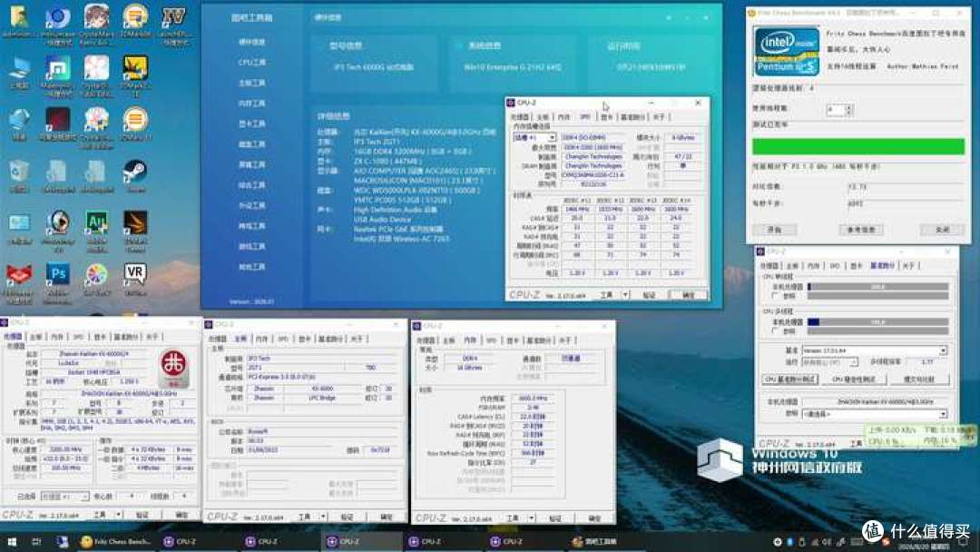The height and width of the screenshot is (552, 980).
Task: Open the 基准 version dropdown in CPU-Z bench window
Action: click(x=875, y=350)
